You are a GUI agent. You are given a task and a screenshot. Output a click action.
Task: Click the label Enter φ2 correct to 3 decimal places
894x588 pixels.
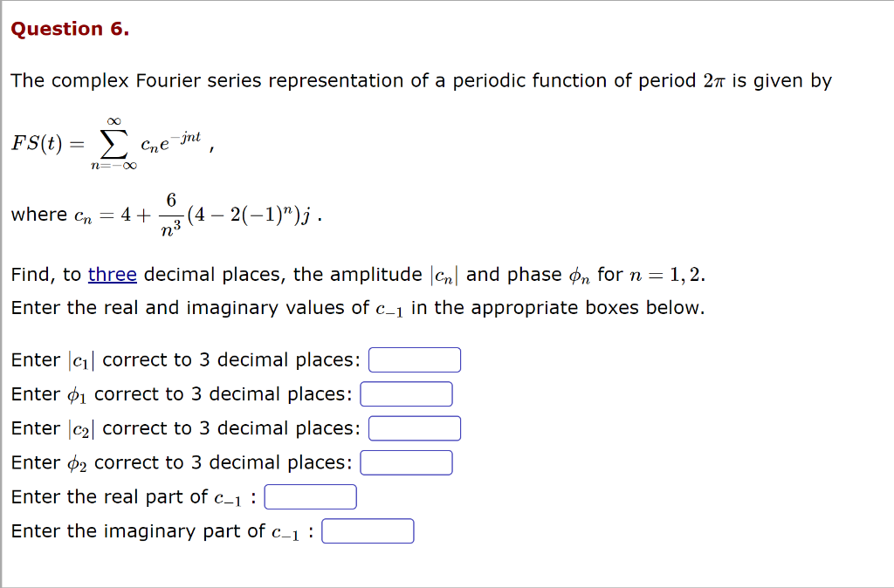pyautogui.click(x=180, y=462)
